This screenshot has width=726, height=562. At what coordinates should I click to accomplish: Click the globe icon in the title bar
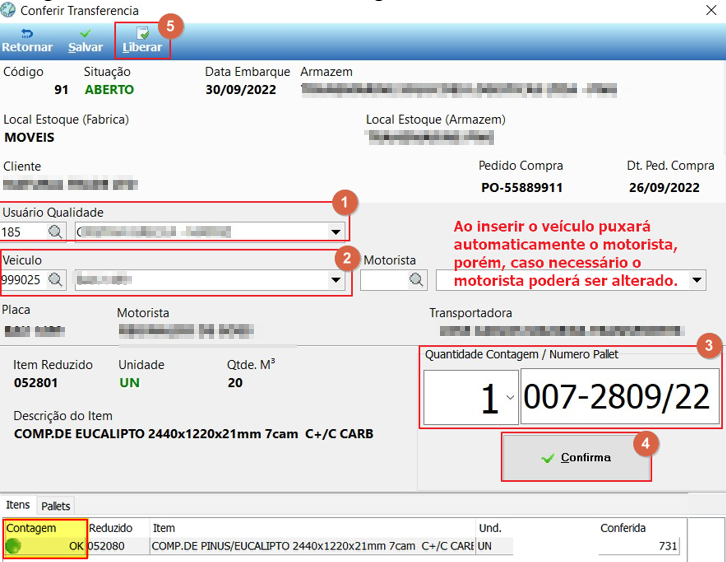[8, 10]
